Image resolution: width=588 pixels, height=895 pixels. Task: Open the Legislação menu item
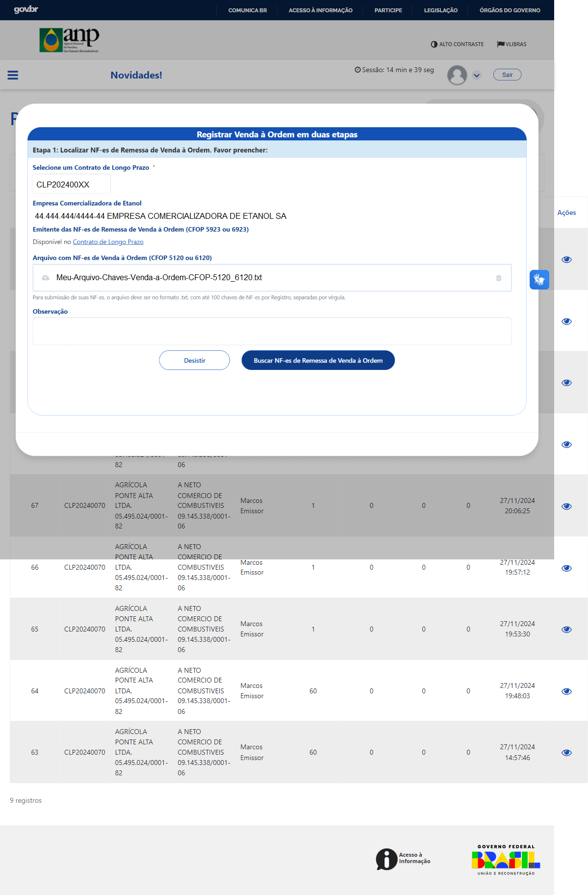click(x=441, y=10)
